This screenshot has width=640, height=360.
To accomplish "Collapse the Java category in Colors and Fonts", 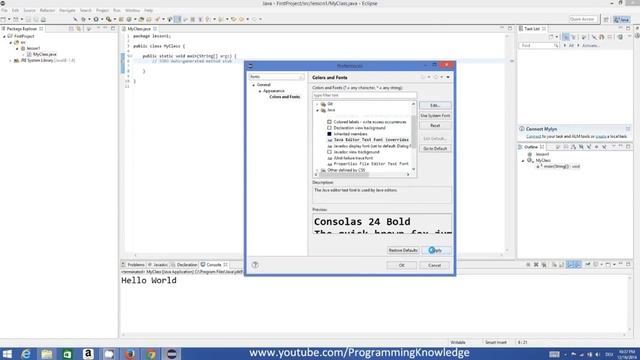I will point(317,110).
